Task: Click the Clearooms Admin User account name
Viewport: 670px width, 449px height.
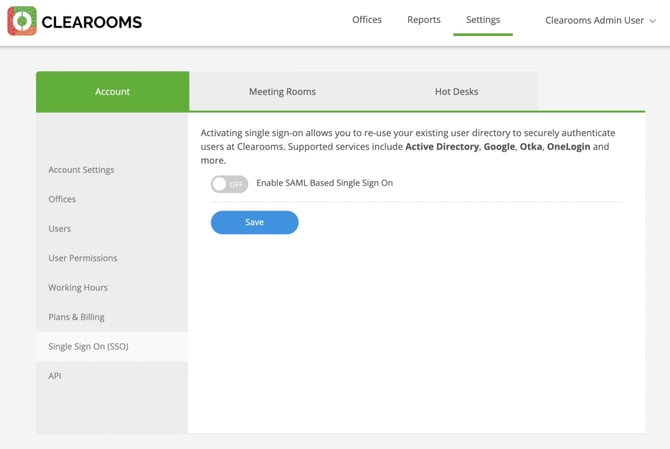Action: (594, 21)
